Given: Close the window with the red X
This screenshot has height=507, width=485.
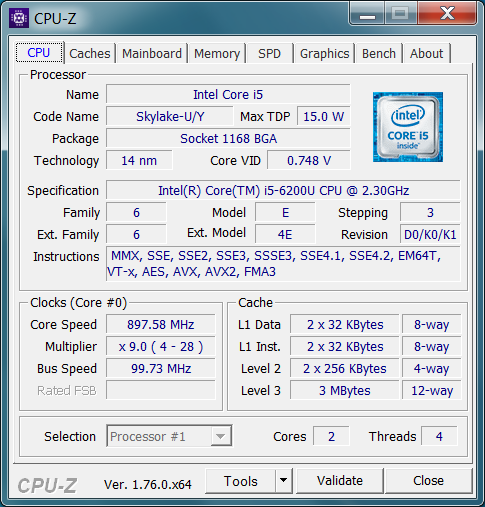Looking at the screenshot, I should tap(447, 13).
